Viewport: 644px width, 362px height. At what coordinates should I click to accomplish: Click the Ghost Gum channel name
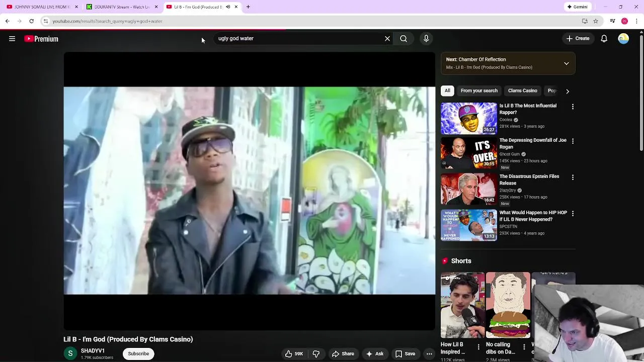(509, 154)
